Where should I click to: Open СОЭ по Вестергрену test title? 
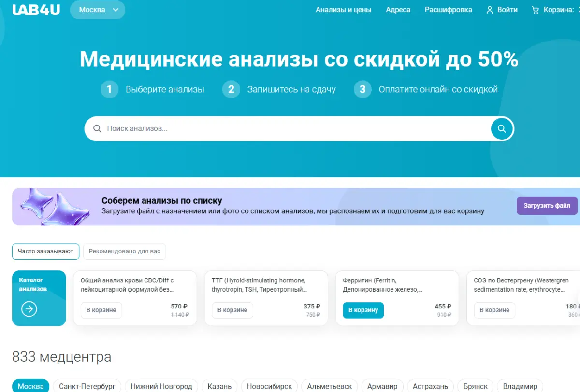[522, 285]
